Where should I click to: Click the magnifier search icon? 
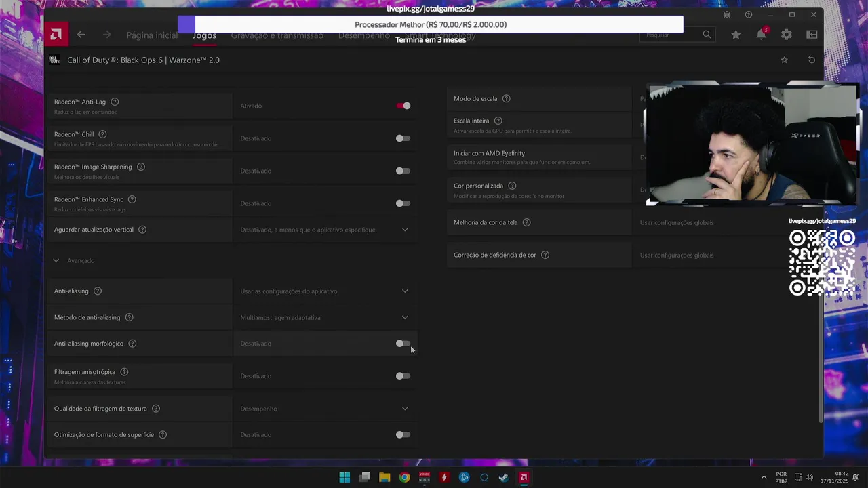coord(707,35)
